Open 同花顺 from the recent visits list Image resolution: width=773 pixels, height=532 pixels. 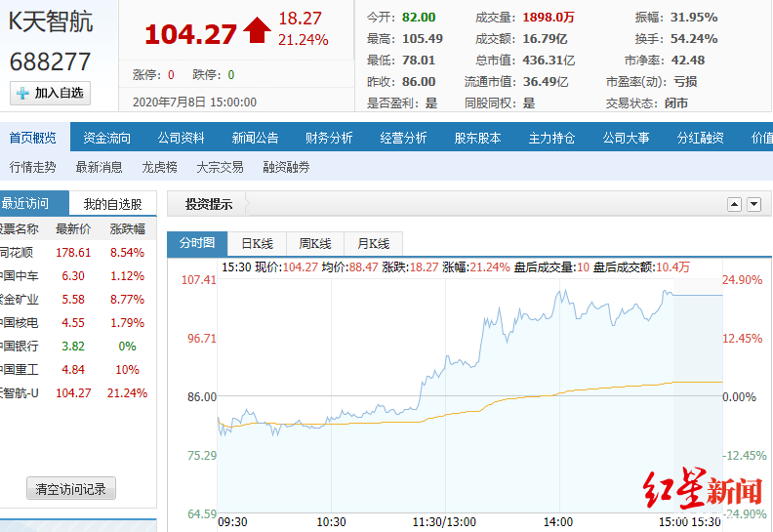(x=16, y=253)
